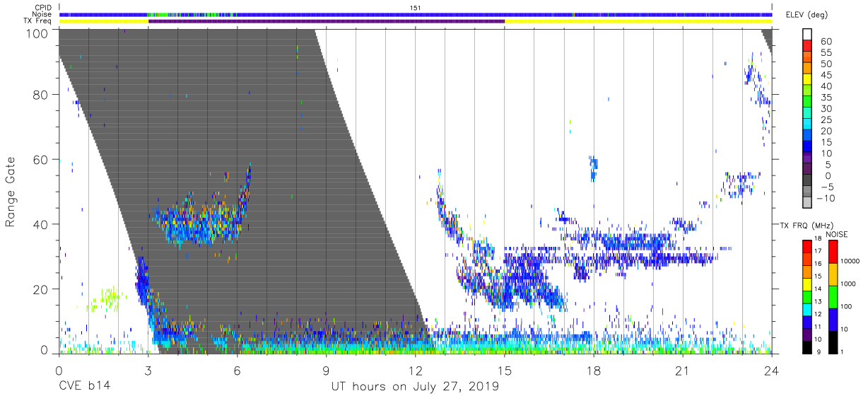This screenshot has height=401, width=868.
Task: Click the '10000' label on NOISE colorbar
Action: point(851,262)
